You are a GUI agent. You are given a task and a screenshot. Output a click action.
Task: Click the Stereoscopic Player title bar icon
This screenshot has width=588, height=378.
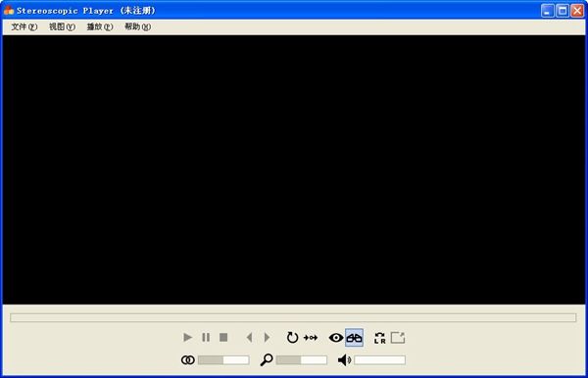pos(9,10)
